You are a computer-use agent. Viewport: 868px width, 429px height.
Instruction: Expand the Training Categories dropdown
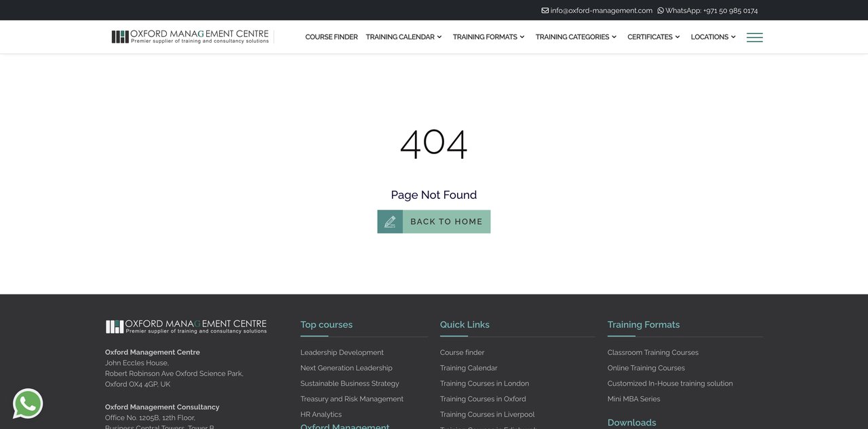pyautogui.click(x=576, y=37)
